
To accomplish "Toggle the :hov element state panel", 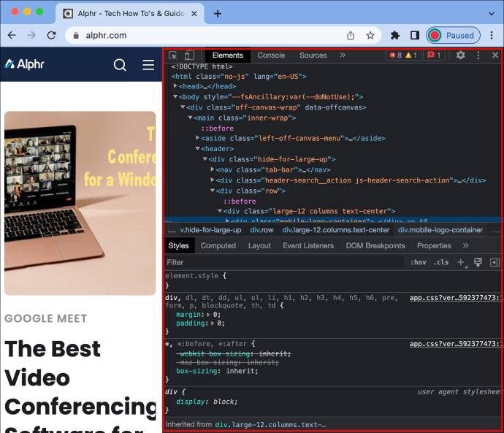I will 419,262.
